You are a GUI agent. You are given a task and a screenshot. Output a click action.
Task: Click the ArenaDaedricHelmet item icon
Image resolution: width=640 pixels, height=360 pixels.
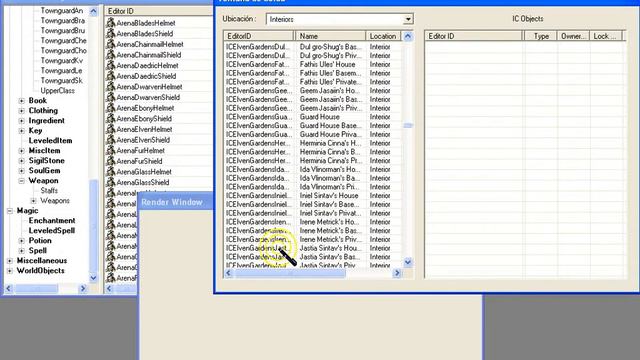[x=111, y=65]
